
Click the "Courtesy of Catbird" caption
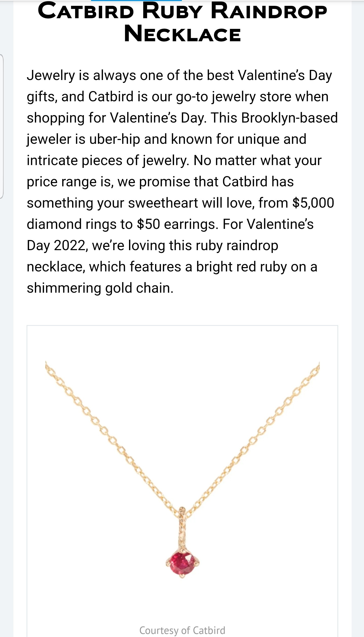(182, 630)
